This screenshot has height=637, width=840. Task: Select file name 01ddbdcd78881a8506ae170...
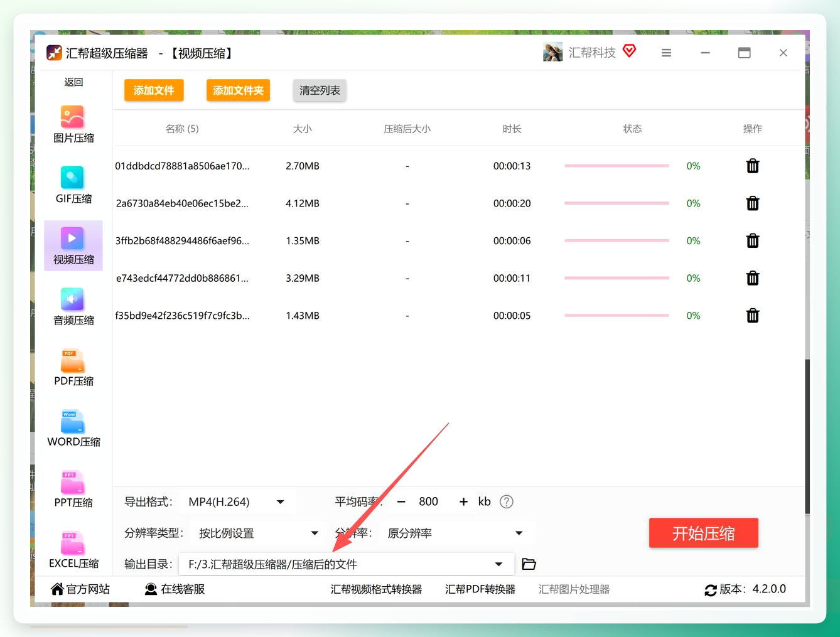(x=182, y=166)
